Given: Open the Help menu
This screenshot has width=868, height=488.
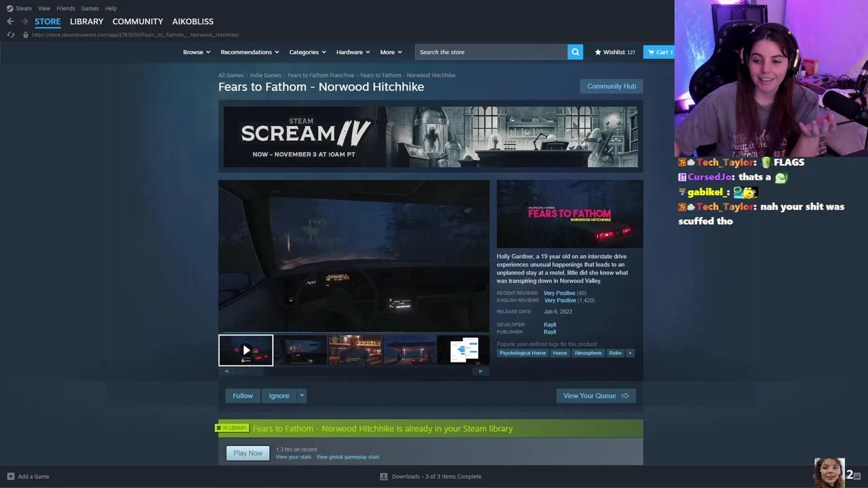Looking at the screenshot, I should [x=111, y=8].
